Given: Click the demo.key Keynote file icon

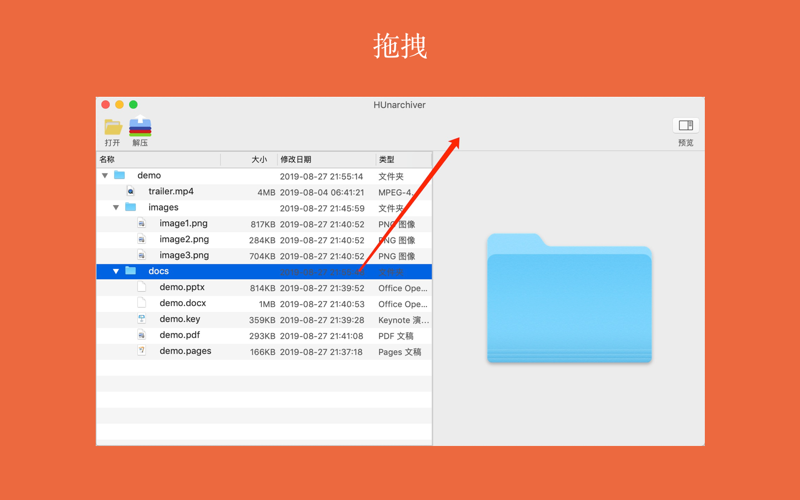Looking at the screenshot, I should pos(142,320).
